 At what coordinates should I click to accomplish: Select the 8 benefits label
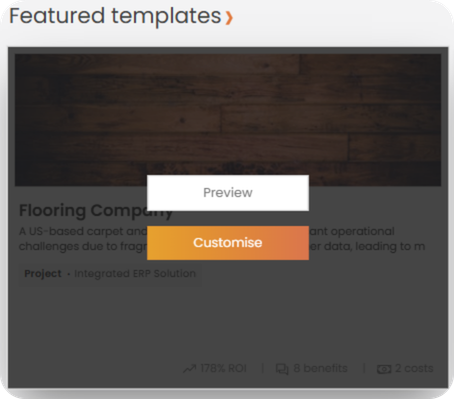[320, 368]
